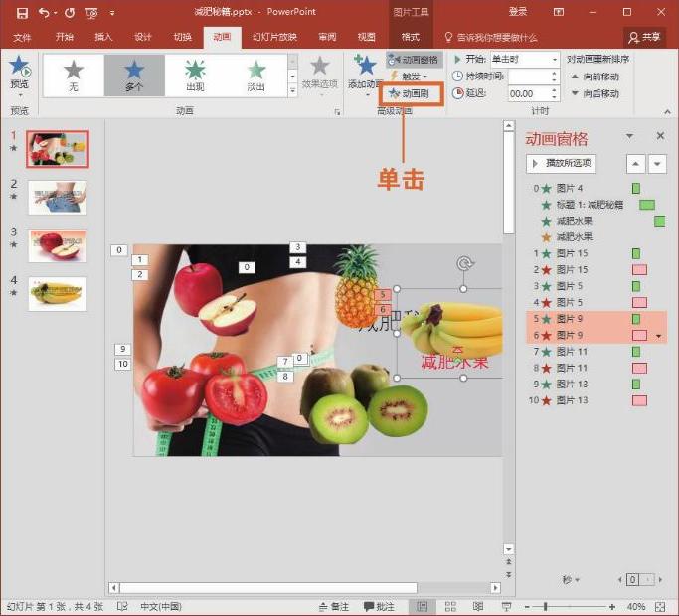Click the Undo arrow icon
The width and height of the screenshot is (679, 616).
pos(44,13)
